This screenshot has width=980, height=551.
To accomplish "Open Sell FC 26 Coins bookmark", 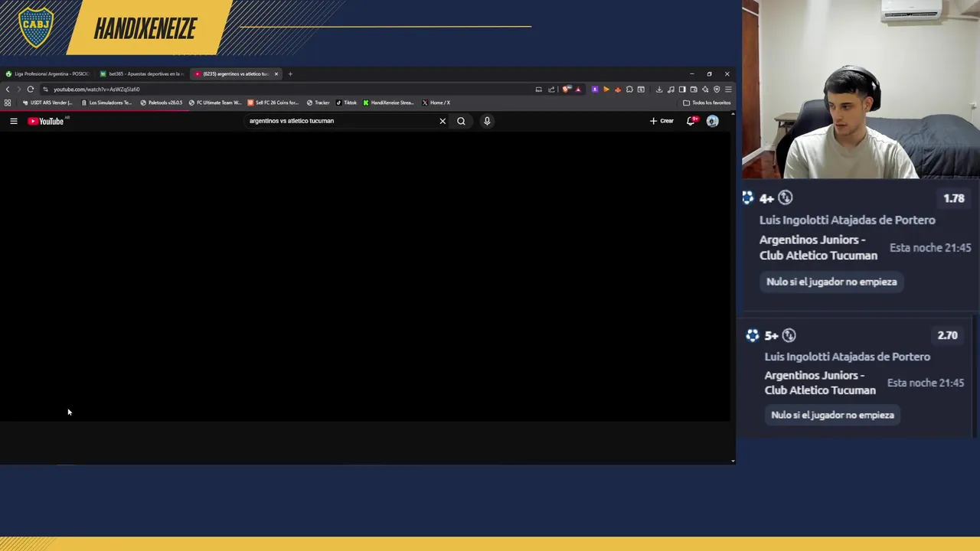I will (273, 103).
